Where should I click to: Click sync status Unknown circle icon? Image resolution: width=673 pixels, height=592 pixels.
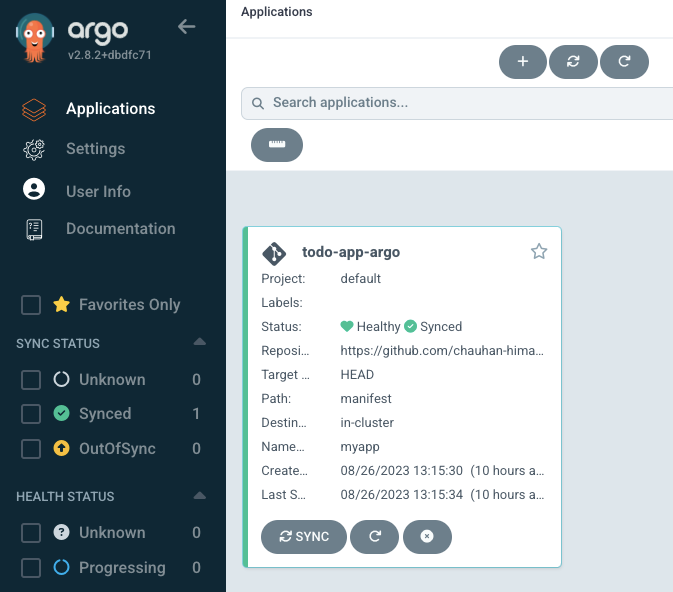61,379
